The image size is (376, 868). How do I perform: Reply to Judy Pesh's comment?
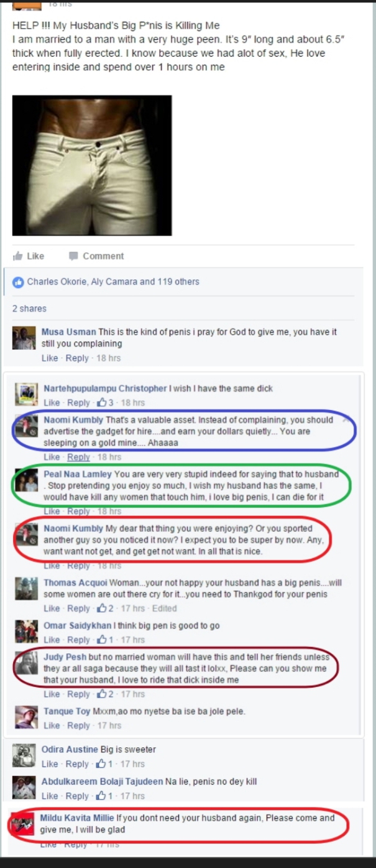[79, 694]
